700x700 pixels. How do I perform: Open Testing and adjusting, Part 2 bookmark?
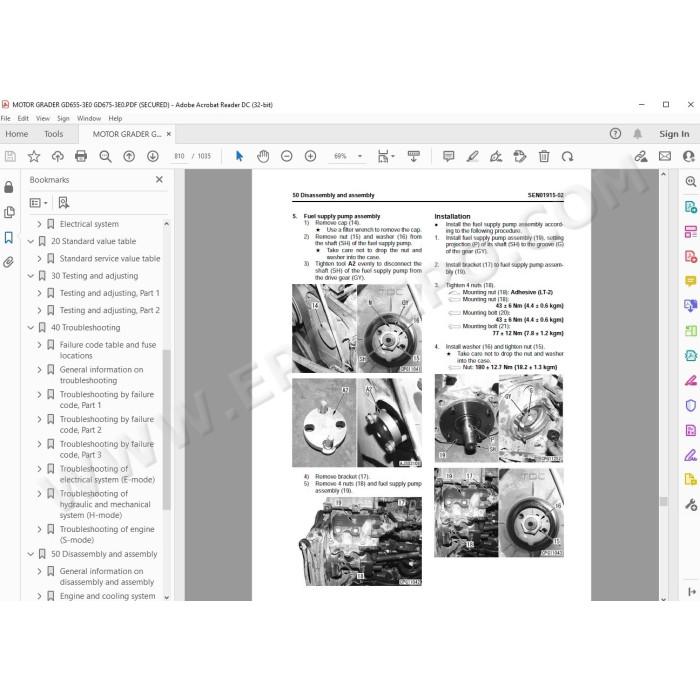pos(109,310)
